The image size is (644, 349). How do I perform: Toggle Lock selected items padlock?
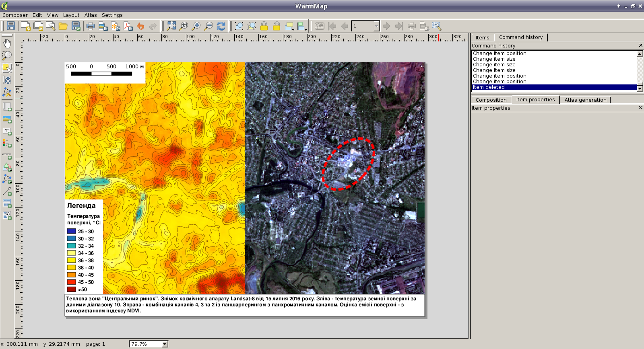coord(264,26)
